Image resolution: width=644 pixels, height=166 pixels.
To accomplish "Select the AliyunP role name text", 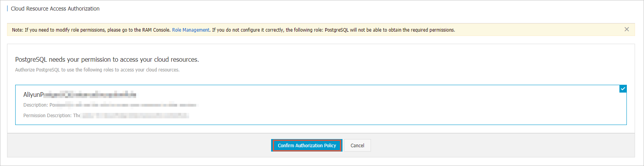I will tap(34, 95).
